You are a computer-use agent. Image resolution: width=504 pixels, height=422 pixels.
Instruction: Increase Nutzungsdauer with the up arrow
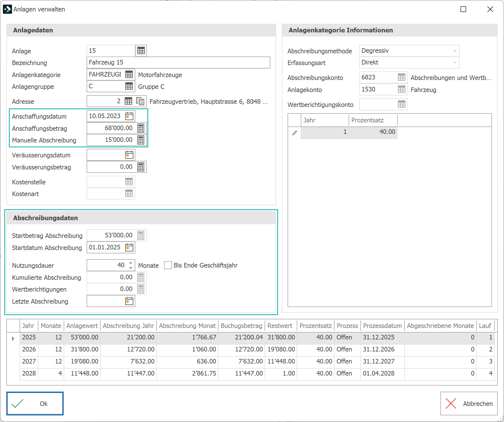click(131, 262)
